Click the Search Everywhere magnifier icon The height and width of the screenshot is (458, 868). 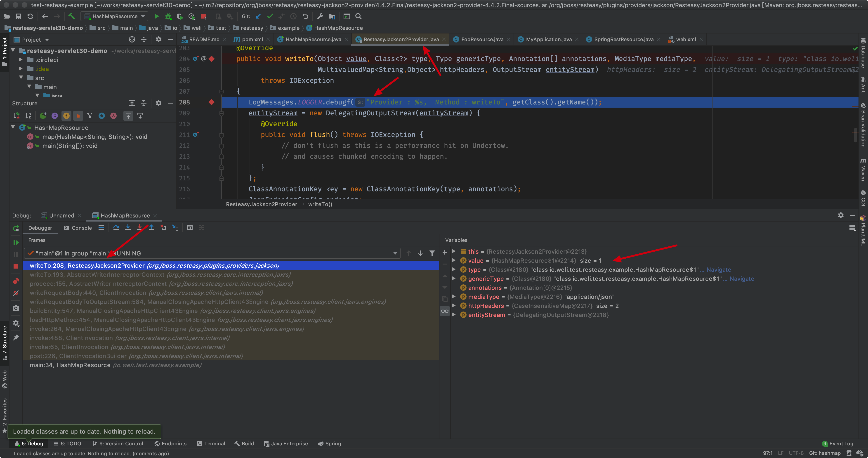[359, 16]
